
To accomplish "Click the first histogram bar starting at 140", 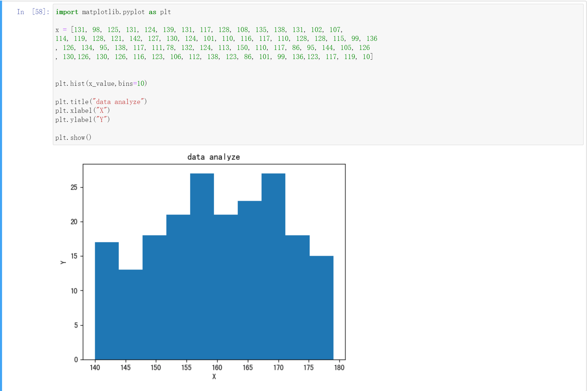I will (107, 300).
